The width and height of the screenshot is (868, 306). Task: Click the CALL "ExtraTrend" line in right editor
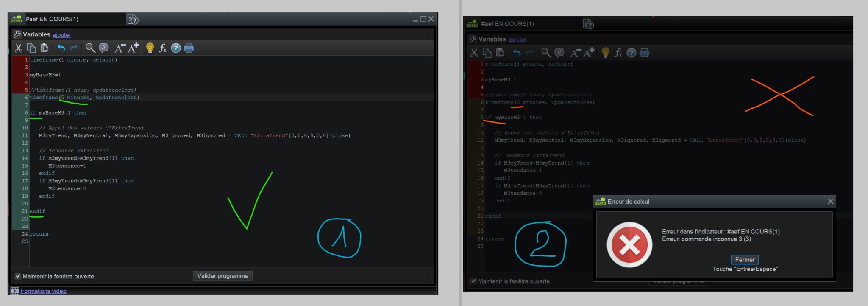650,140
